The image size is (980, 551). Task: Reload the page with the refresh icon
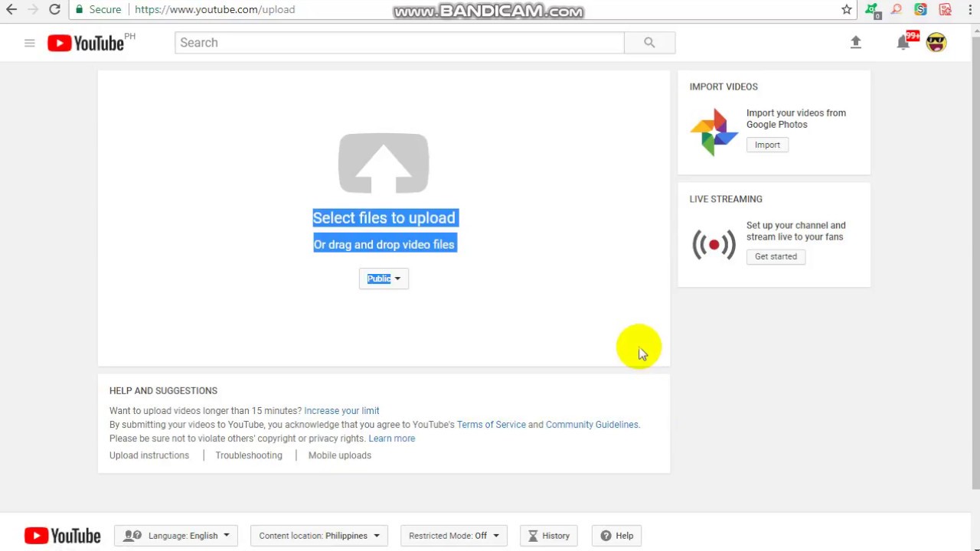click(54, 9)
